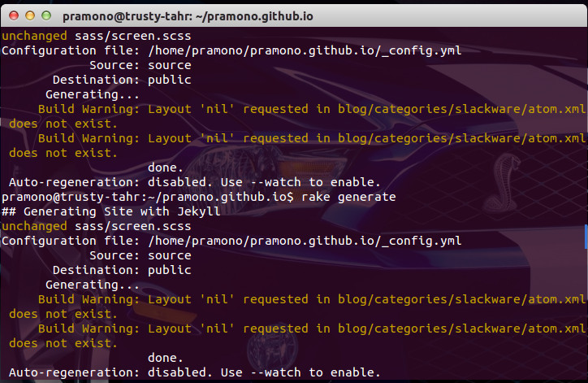This screenshot has height=383, width=588.
Task: Minimize the terminal using the yellow button
Action: tap(30, 15)
